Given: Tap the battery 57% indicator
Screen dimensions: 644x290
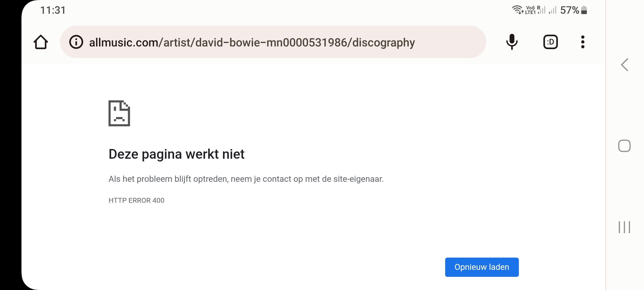Looking at the screenshot, I should 573,10.
